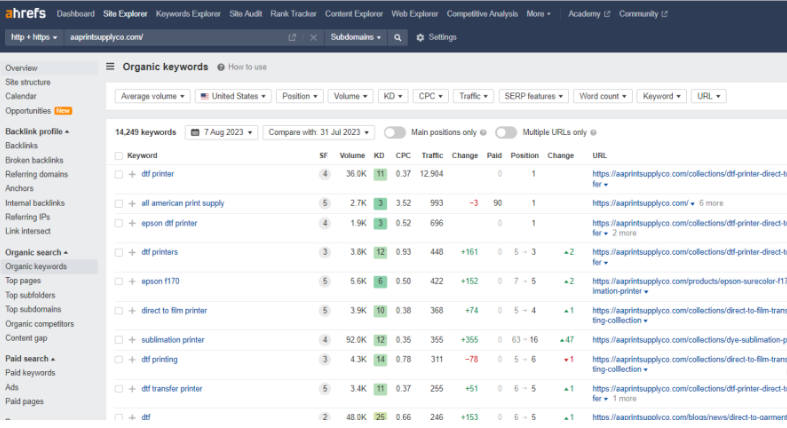The height and width of the screenshot is (428, 787).
Task: Click the domain URL input field
Action: click(175, 37)
